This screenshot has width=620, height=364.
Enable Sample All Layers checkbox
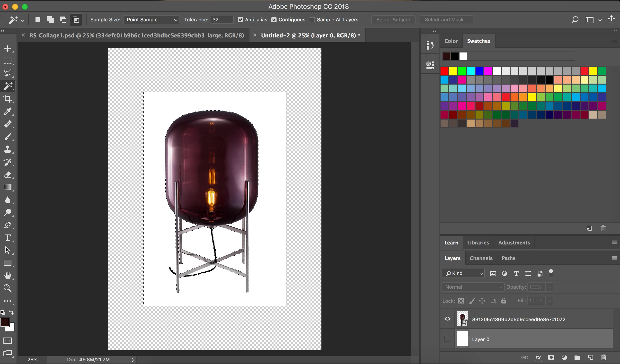pyautogui.click(x=312, y=20)
